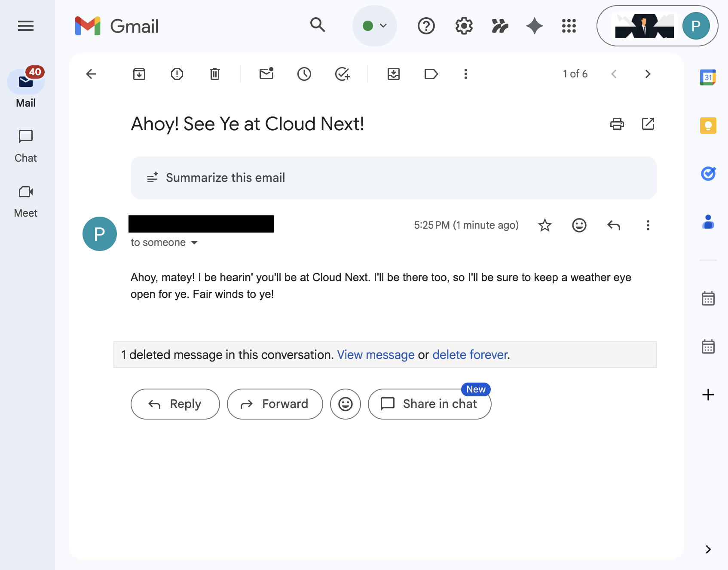Mark the email as unread
Screen dimensions: 728x570
coord(266,74)
